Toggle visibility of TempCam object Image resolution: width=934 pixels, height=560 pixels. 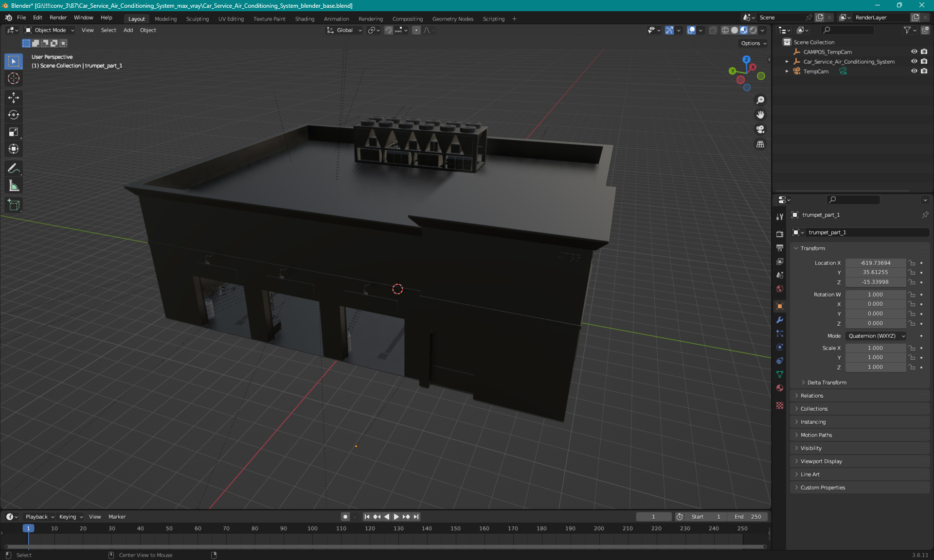914,70
